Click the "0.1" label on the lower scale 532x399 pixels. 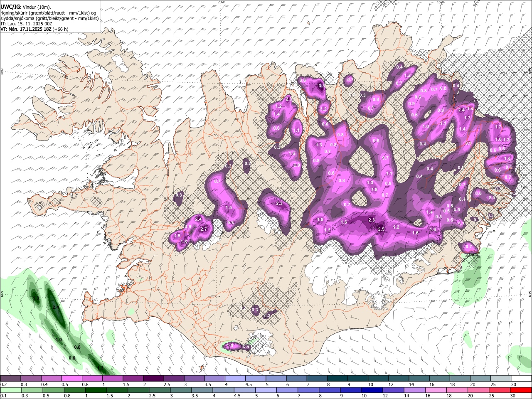[x=3, y=396]
